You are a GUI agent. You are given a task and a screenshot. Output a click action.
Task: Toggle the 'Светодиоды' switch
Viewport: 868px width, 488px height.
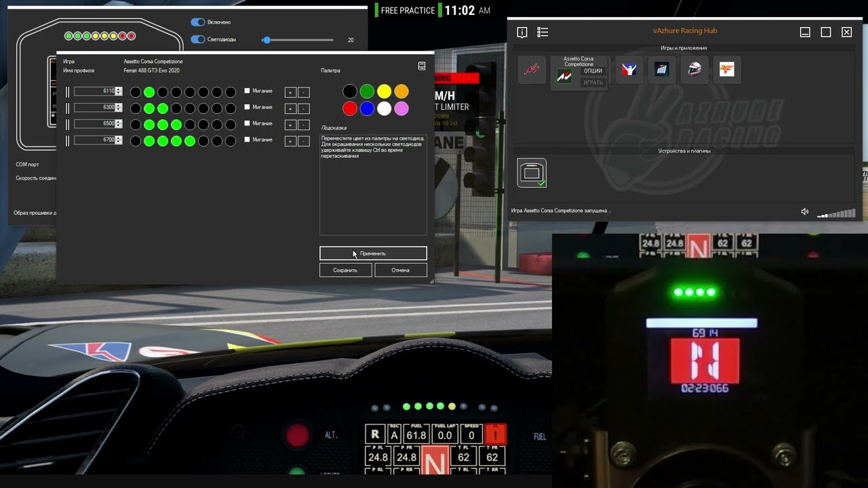coord(198,39)
